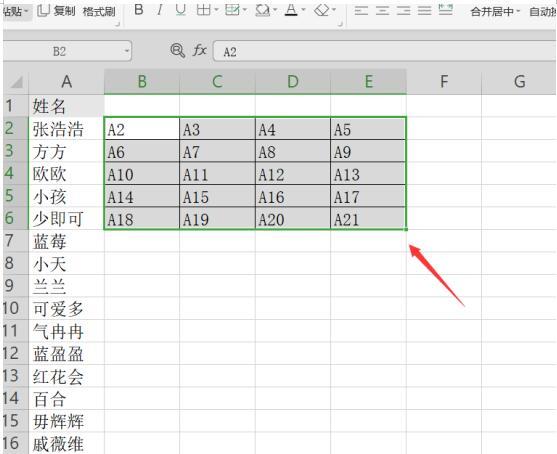Select column E header
This screenshot has width=557, height=454.
(x=368, y=82)
